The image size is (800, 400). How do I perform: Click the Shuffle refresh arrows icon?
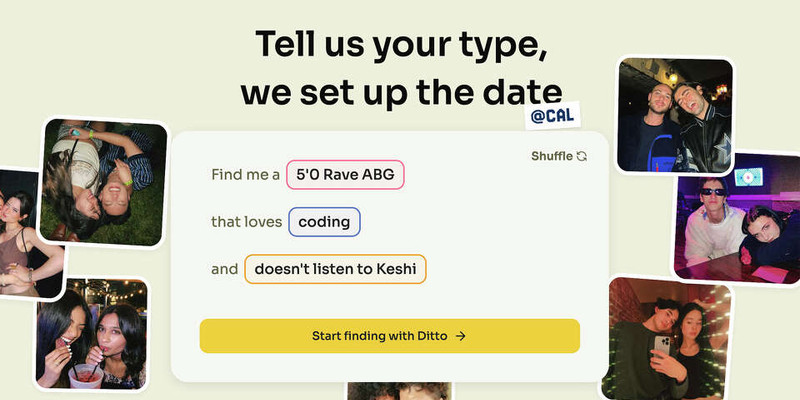tap(582, 156)
